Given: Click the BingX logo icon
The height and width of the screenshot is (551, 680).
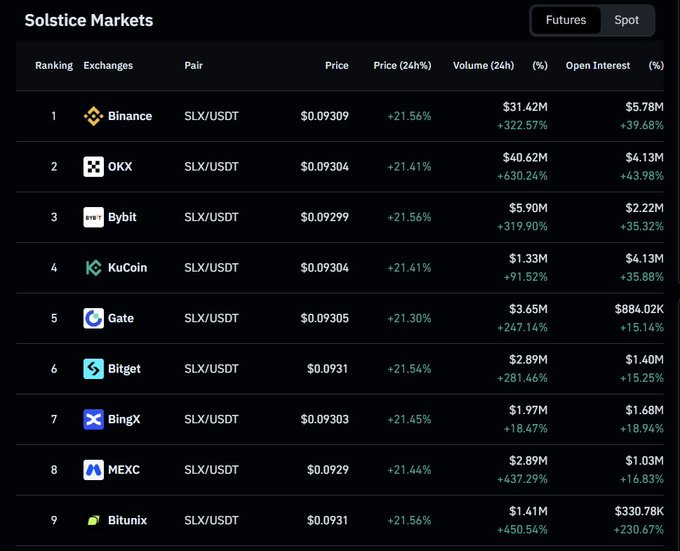Looking at the screenshot, I should pos(93,419).
